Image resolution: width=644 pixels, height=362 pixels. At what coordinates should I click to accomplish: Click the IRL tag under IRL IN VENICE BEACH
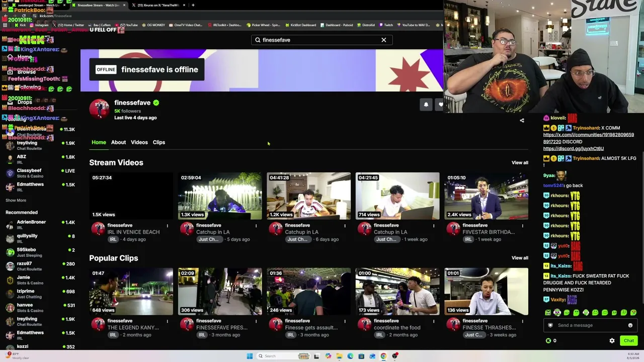click(x=113, y=239)
